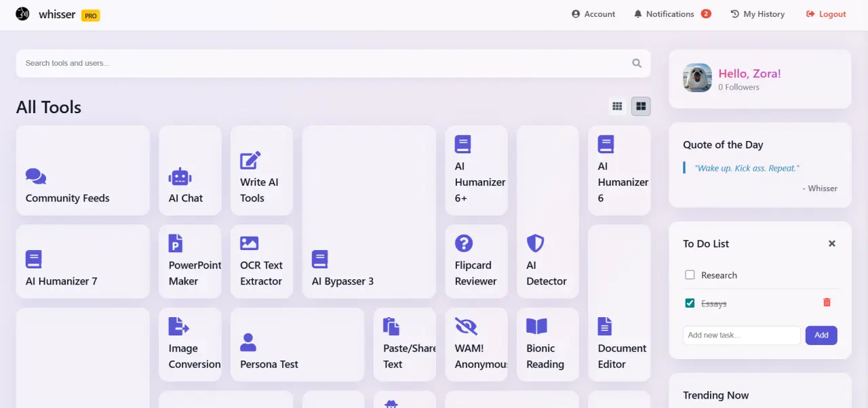Open Image Conversion file export icon

(178, 326)
